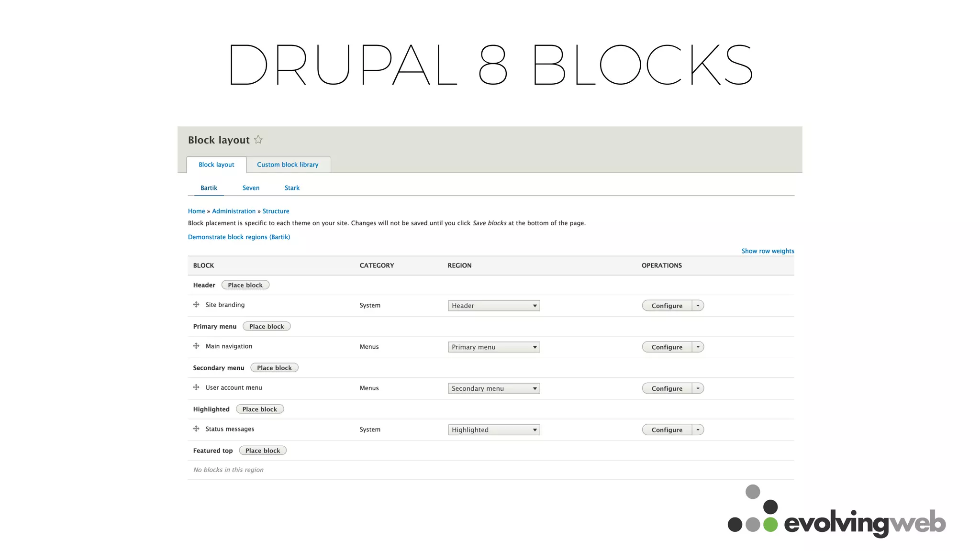Click 'No blocks in this region' text
The height and width of the screenshot is (551, 980).
[x=228, y=470]
